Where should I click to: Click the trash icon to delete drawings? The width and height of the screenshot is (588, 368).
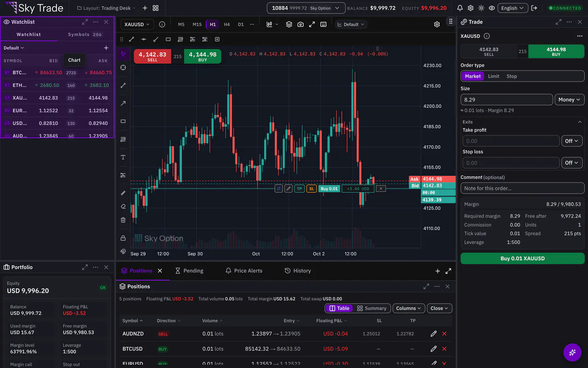[123, 220]
